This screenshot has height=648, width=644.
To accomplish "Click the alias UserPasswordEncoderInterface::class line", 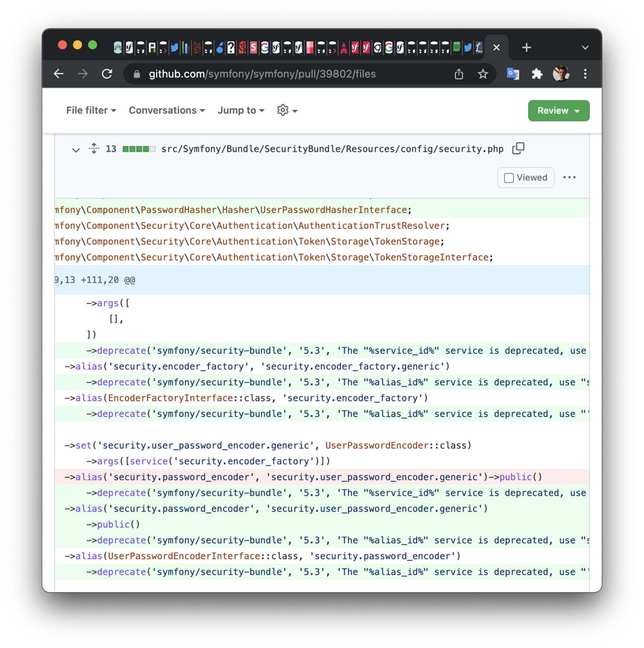I will coord(322,556).
